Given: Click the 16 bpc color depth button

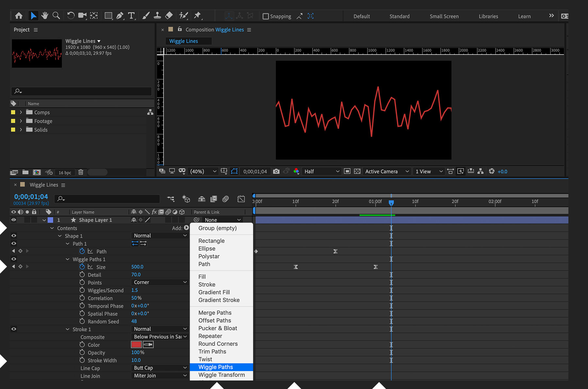Looking at the screenshot, I should (x=65, y=172).
